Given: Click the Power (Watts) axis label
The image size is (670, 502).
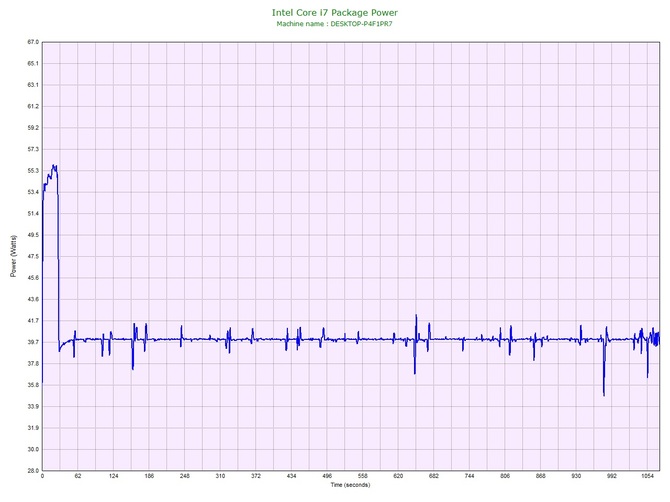Looking at the screenshot, I should tap(13, 256).
